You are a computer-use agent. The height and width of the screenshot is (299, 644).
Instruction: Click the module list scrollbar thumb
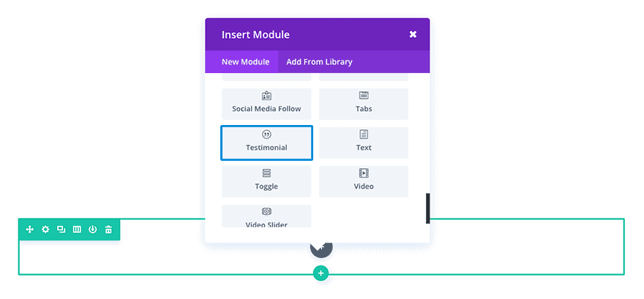pos(427,208)
